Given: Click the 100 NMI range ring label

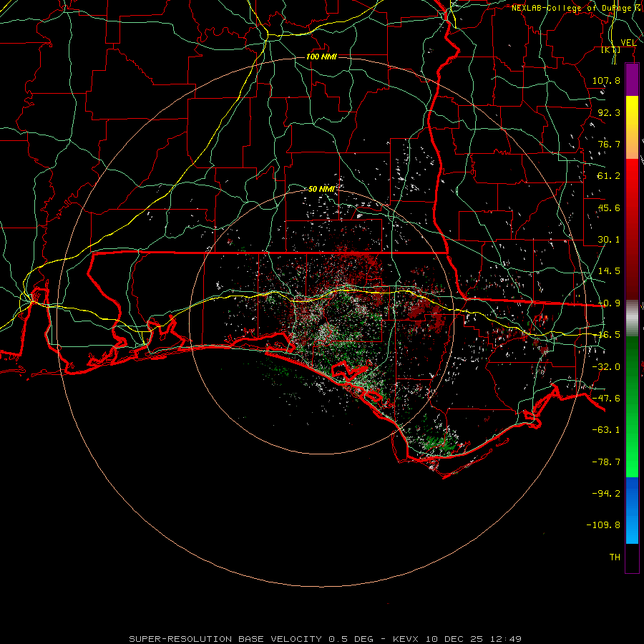Looking at the screenshot, I should (x=321, y=57).
